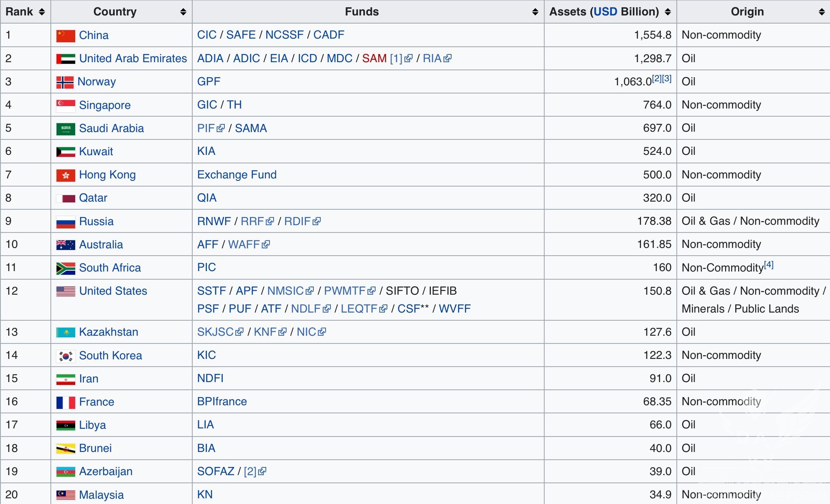Open the KIC fund link

(x=206, y=355)
